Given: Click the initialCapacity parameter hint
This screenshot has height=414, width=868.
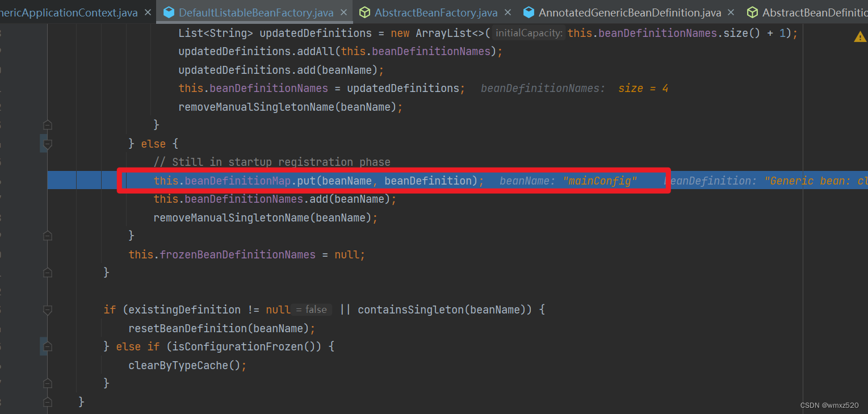Looking at the screenshot, I should (529, 33).
